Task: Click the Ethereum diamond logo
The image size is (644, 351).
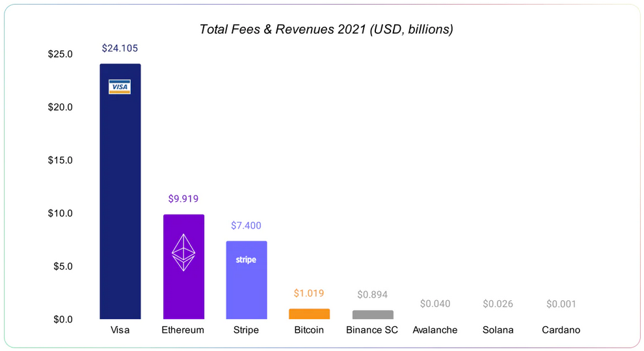Action: (x=183, y=253)
